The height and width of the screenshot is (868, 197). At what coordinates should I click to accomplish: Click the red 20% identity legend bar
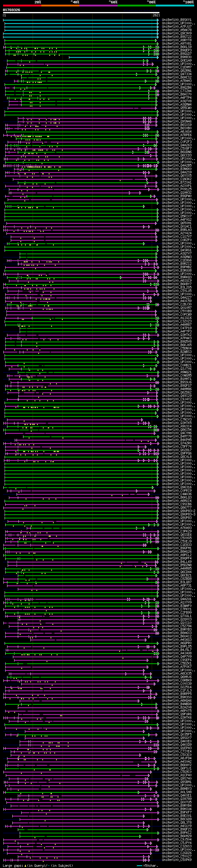pyautogui.click(x=22, y=6)
